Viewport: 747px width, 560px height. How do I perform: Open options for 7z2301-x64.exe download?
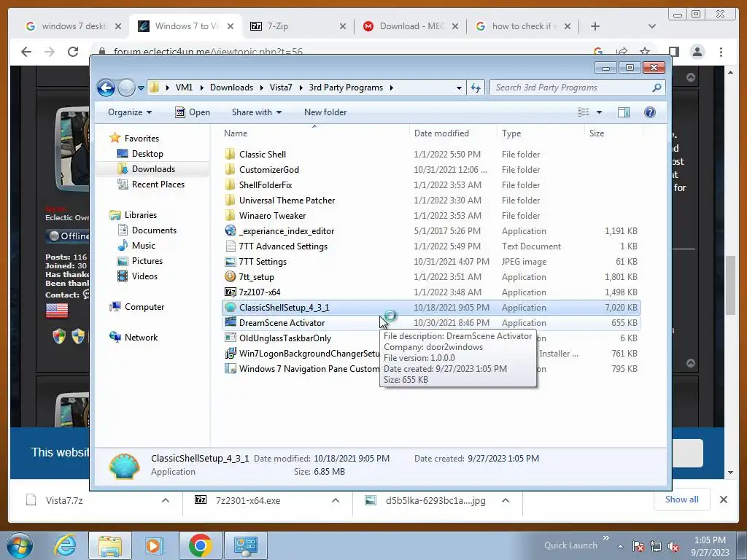pyautogui.click(x=336, y=500)
